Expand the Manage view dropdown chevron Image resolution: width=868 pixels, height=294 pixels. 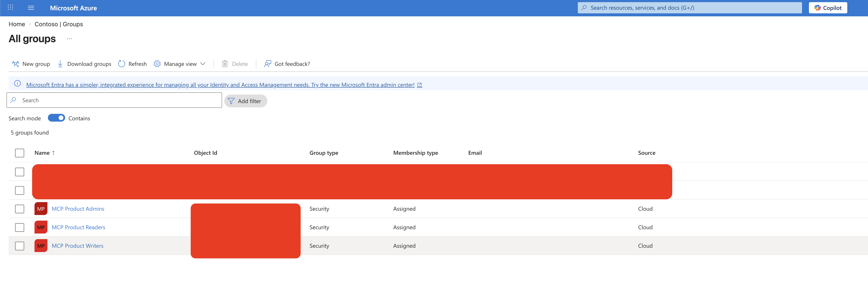tap(203, 64)
